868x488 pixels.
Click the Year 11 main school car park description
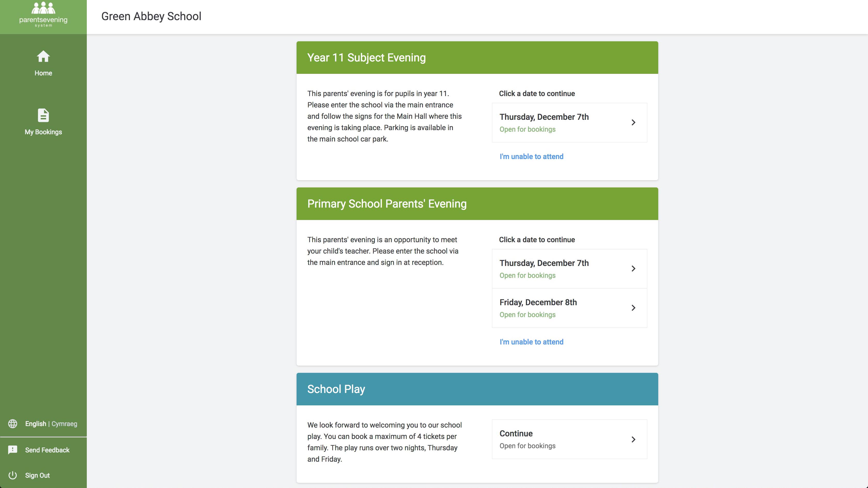tap(384, 116)
